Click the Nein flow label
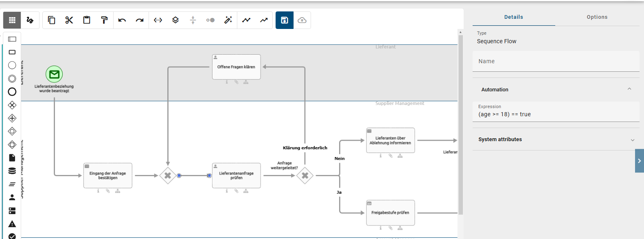The height and width of the screenshot is (239, 644). click(340, 159)
